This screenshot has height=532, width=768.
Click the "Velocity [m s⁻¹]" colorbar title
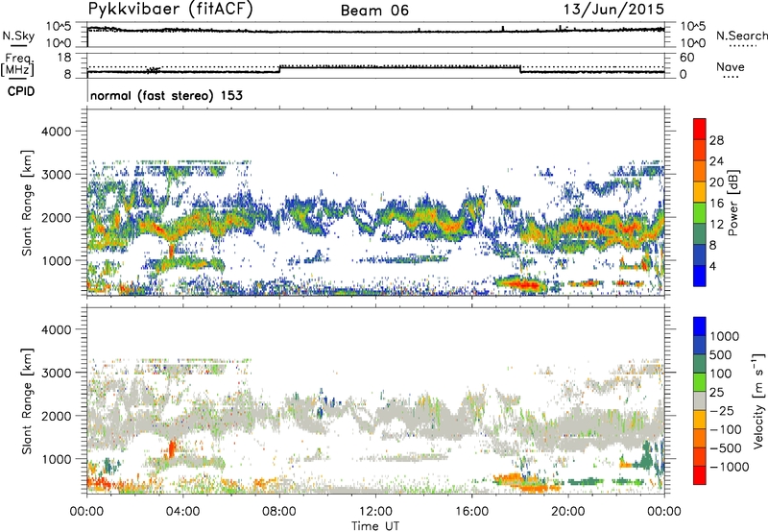758,400
